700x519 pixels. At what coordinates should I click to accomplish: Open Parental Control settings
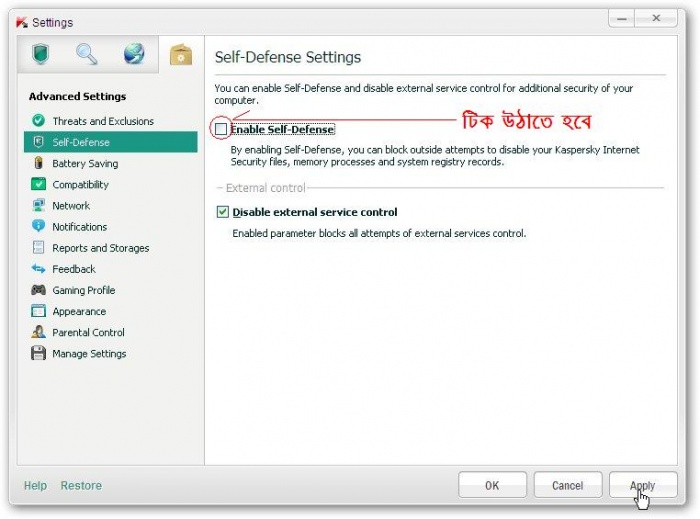tap(110, 332)
